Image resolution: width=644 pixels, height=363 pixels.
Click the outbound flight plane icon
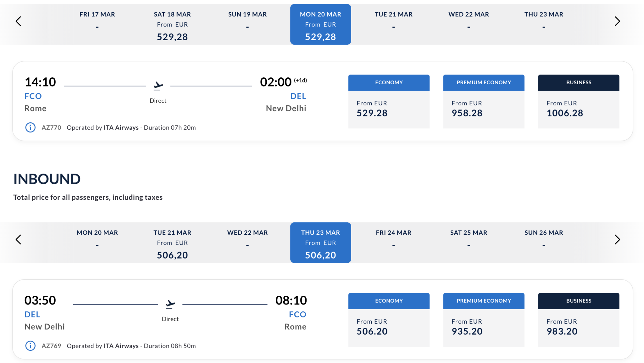[158, 86]
